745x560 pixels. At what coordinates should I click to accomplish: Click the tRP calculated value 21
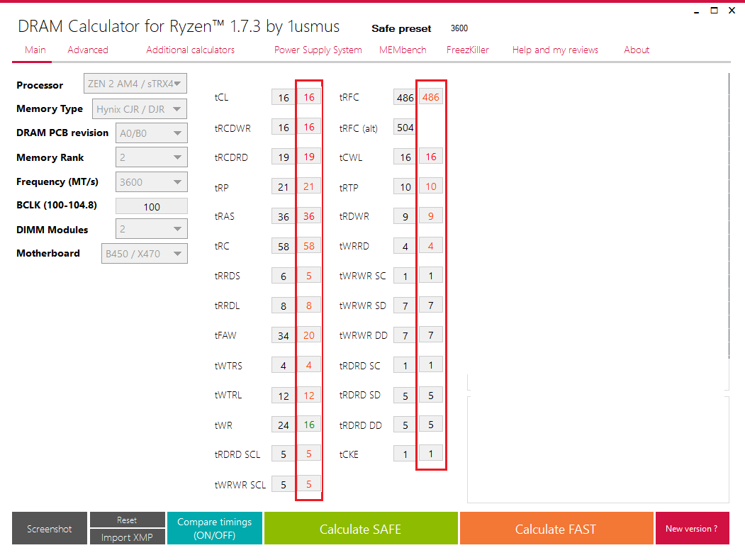[x=284, y=187]
